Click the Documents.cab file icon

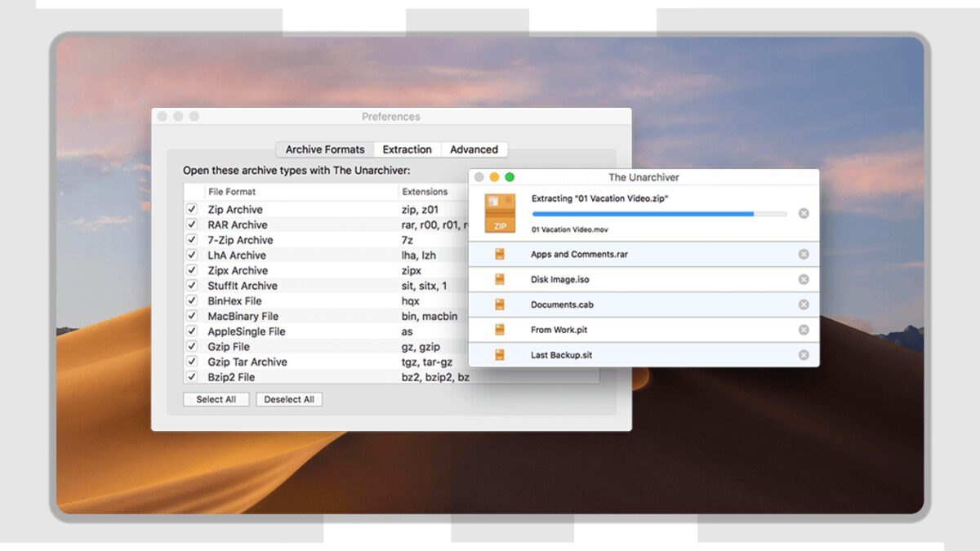pos(500,304)
